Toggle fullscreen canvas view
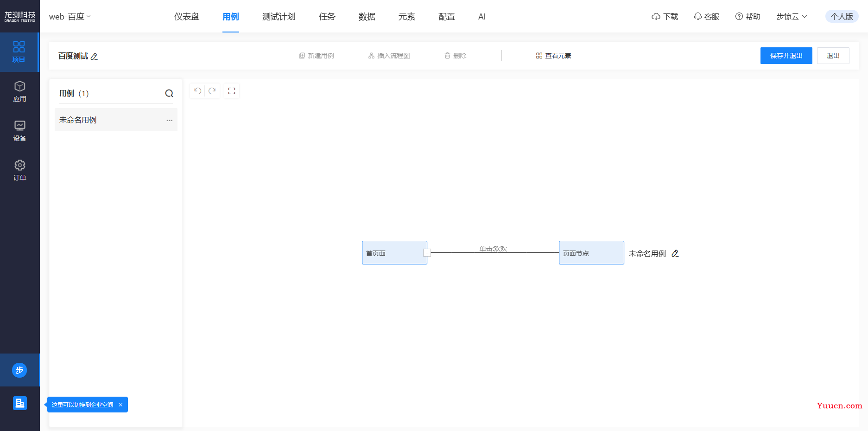868x431 pixels. click(232, 91)
